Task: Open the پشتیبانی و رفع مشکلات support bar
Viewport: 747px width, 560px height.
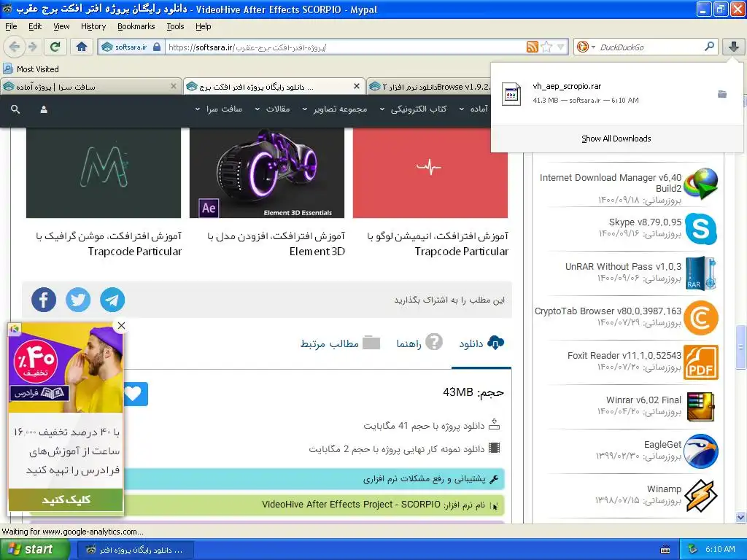Action: point(314,479)
